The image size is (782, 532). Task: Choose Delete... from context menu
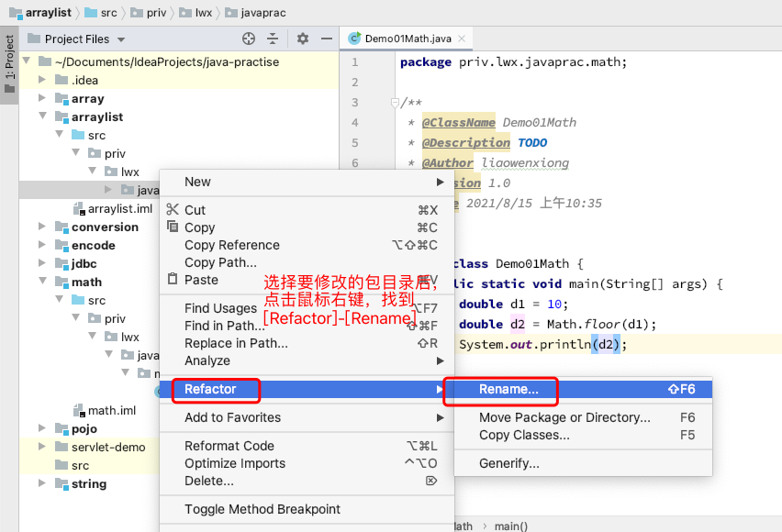[307, 481]
